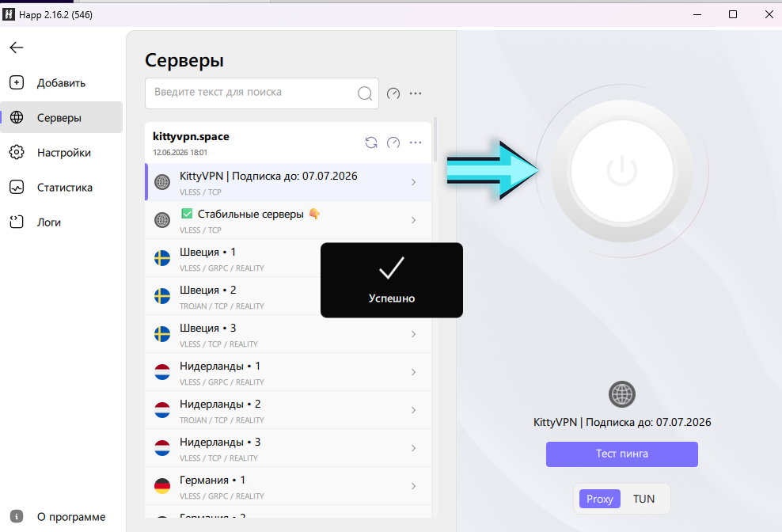Click the back arrow icon

[x=17, y=47]
